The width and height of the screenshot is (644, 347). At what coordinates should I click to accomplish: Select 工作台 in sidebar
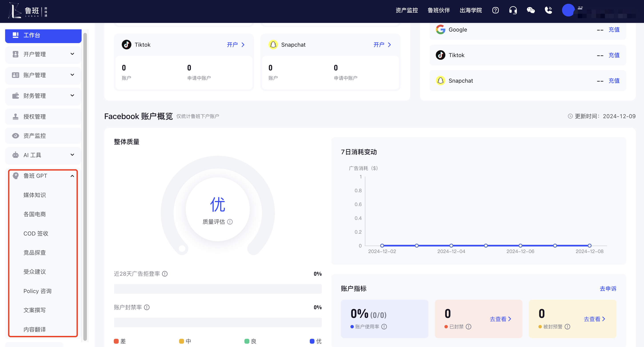coord(43,36)
